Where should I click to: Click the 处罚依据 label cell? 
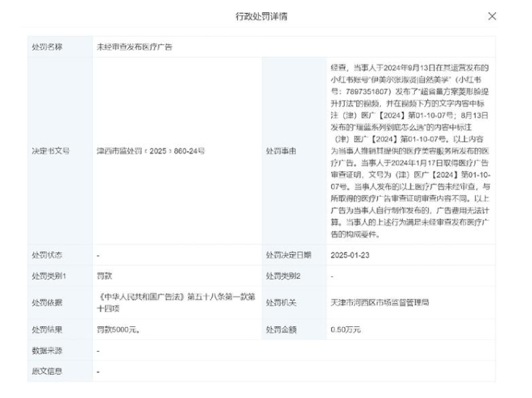coord(46,302)
